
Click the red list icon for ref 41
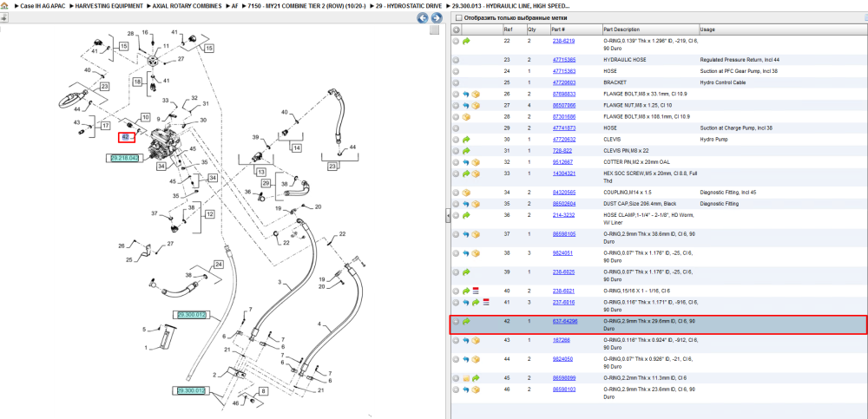pos(485,302)
